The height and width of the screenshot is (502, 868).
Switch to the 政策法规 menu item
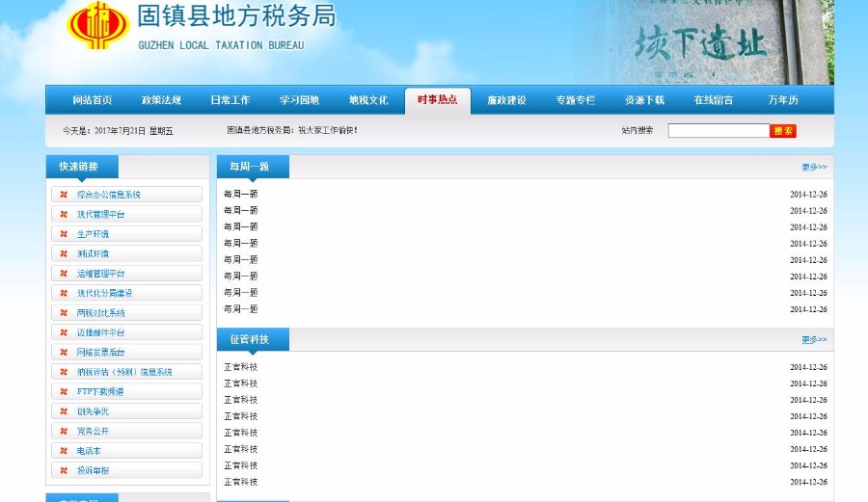[x=161, y=100]
